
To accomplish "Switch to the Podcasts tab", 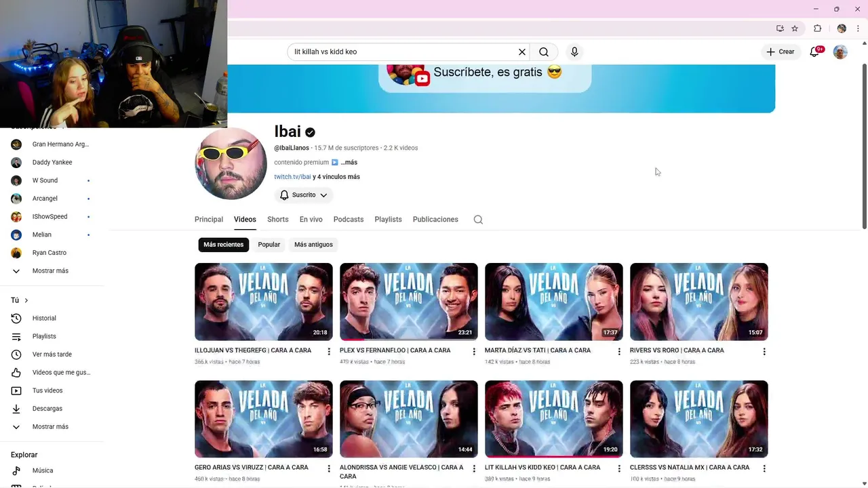I will [x=349, y=220].
